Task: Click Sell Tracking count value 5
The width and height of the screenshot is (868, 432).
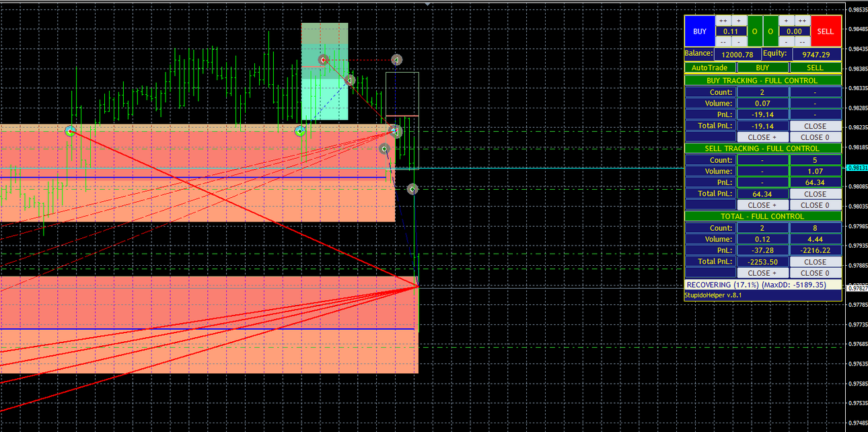Action: (x=816, y=160)
